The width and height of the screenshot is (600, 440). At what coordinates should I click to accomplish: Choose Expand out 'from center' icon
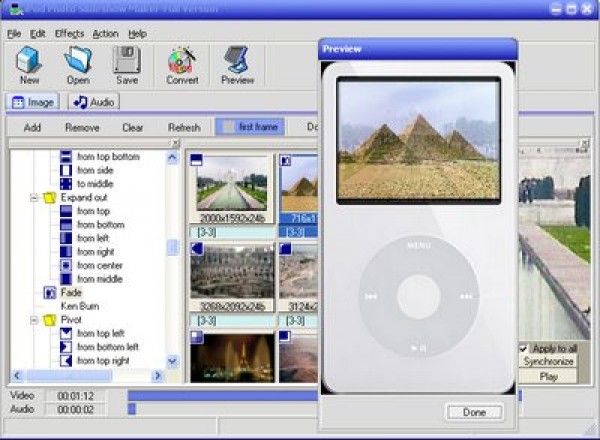point(66,265)
